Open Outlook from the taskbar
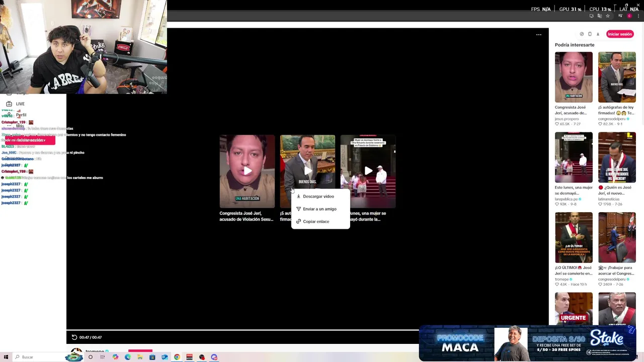 (165, 357)
